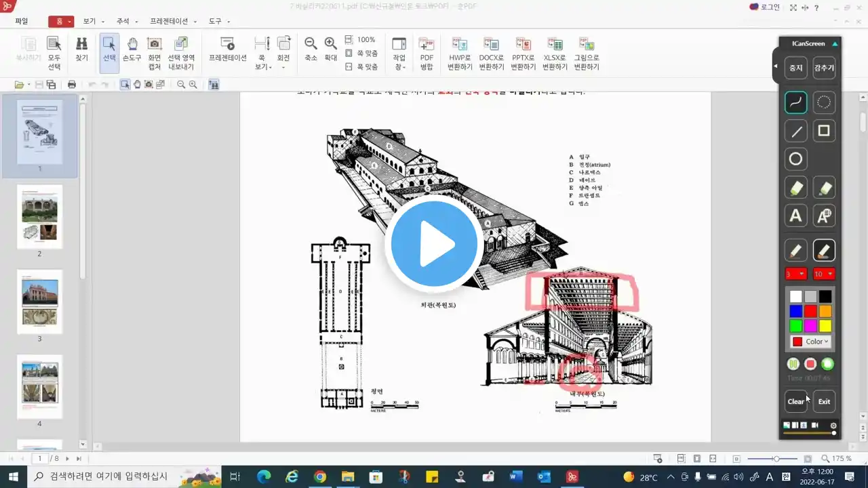This screenshot has height=488, width=868.
Task: Start 프레젠테이션 mode from the ribbon
Action: [228, 52]
